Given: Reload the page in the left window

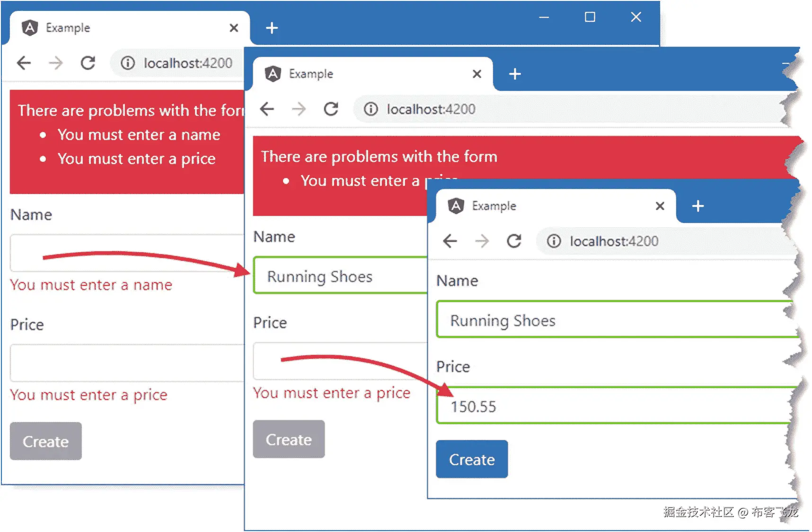Looking at the screenshot, I should [x=88, y=63].
